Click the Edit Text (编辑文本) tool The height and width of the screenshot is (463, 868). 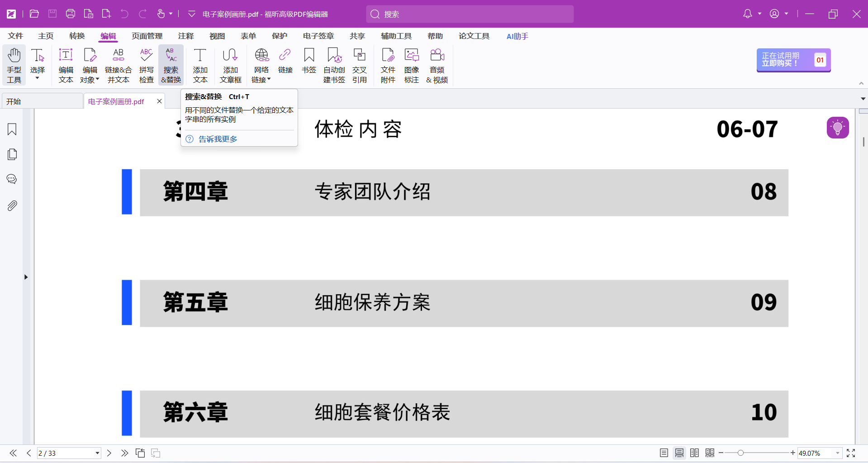tap(66, 66)
